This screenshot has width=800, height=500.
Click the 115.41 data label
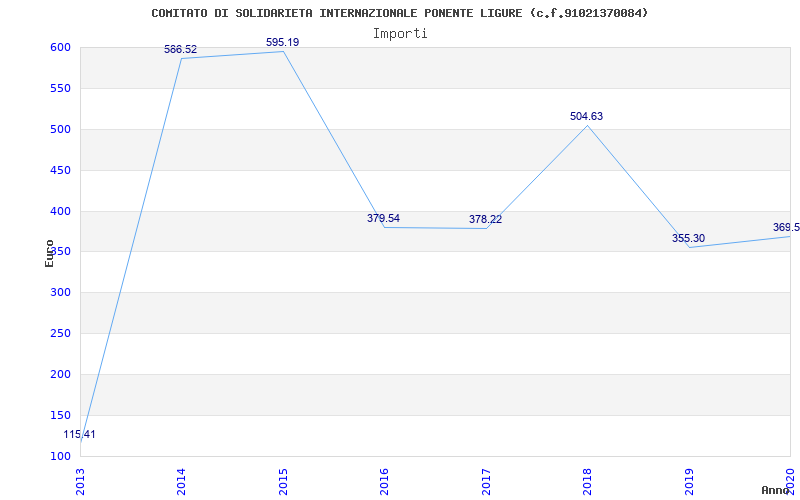pos(80,435)
